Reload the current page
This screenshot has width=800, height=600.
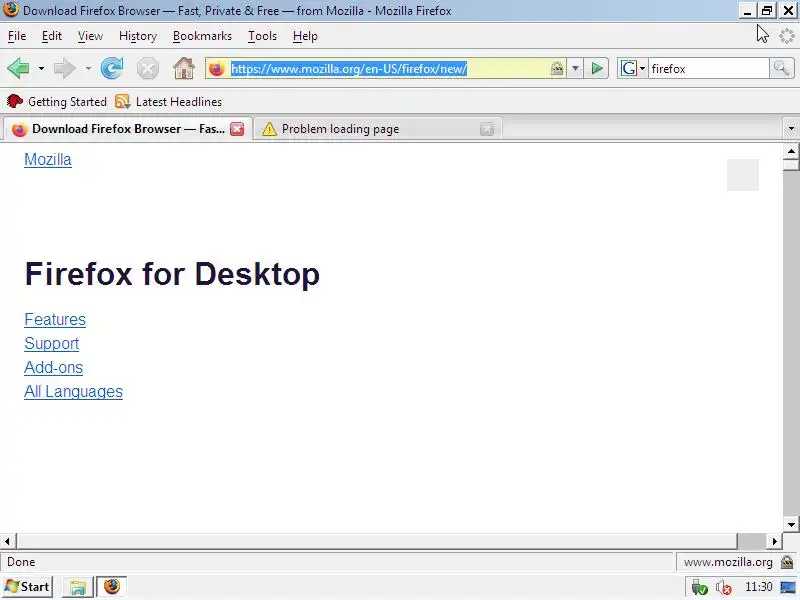[112, 68]
